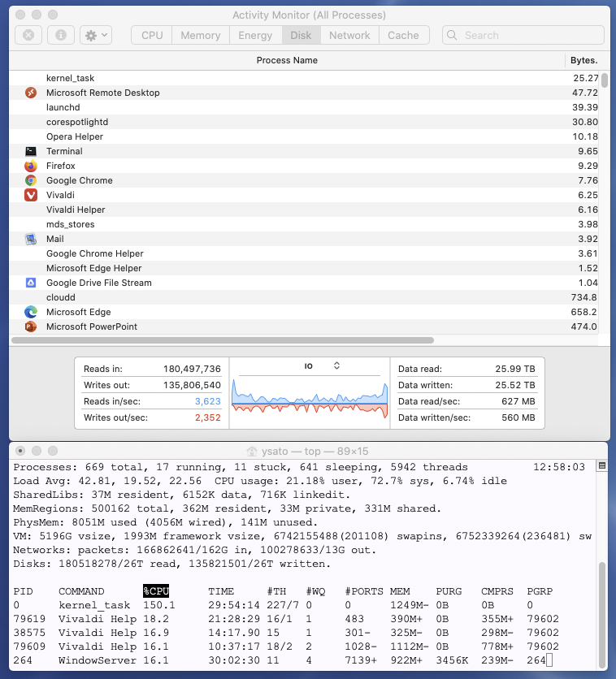
Task: Click the Vivaldi browser icon
Action: 31,195
